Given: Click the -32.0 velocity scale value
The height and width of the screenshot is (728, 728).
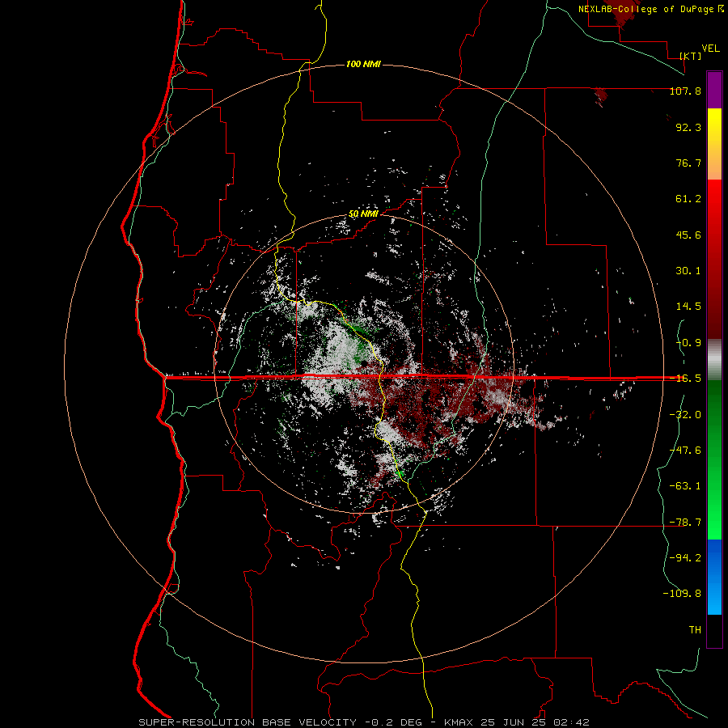Looking at the screenshot, I should coord(685,415).
